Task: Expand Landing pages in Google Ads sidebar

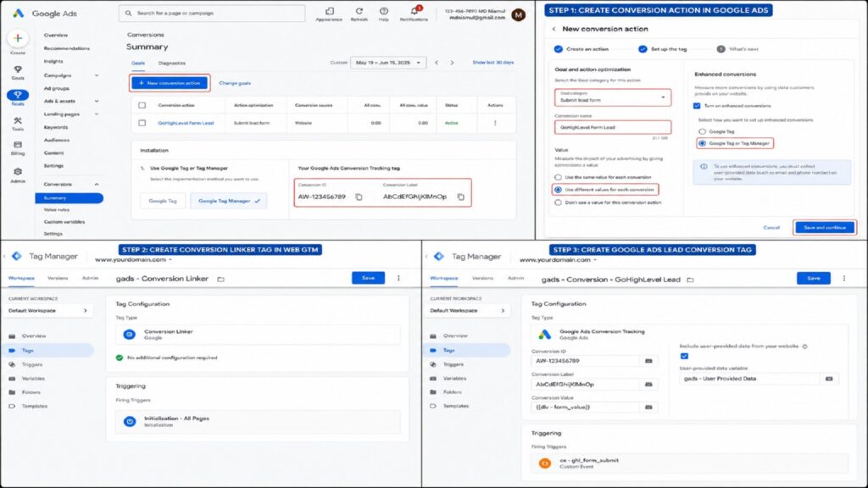Action: pos(97,114)
